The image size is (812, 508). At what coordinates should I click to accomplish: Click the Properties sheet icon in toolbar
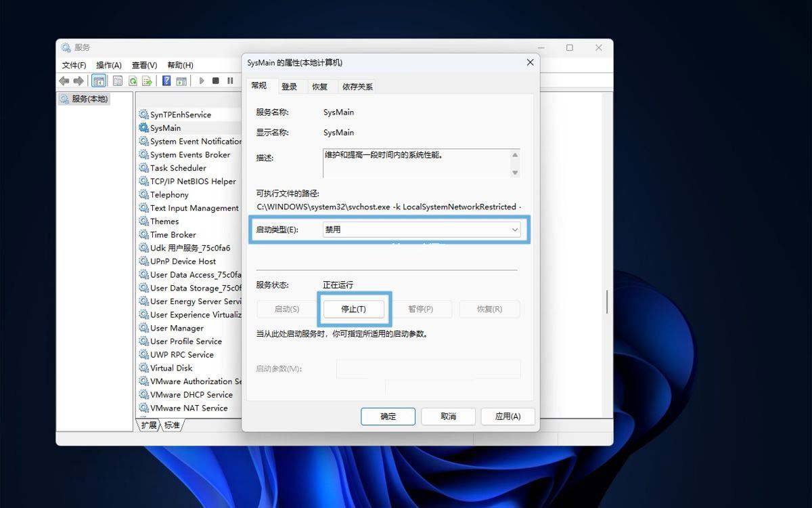click(118, 81)
